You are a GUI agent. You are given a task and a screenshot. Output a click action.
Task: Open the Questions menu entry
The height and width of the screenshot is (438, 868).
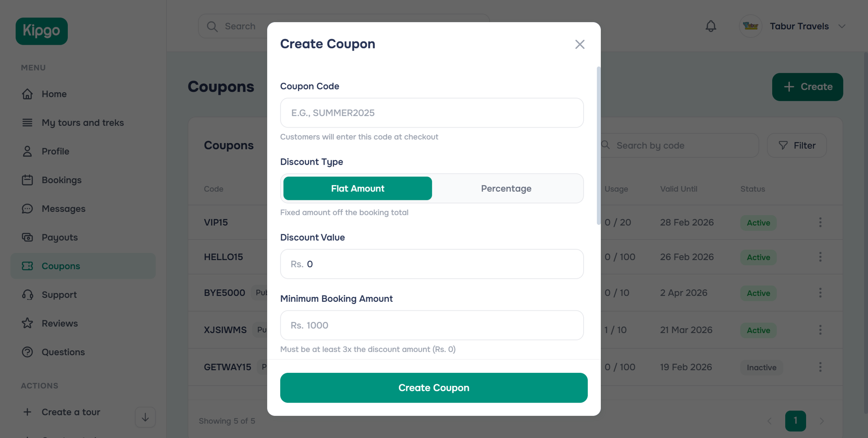pyautogui.click(x=63, y=352)
